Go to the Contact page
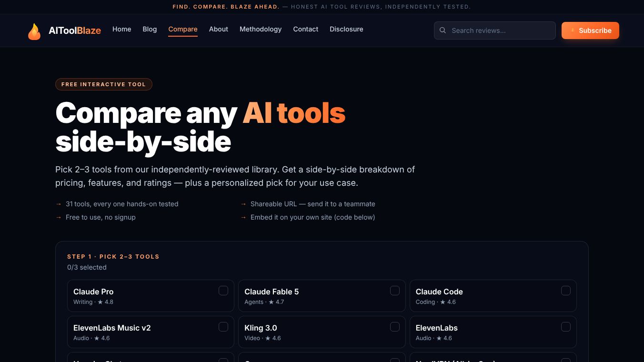 click(x=306, y=29)
